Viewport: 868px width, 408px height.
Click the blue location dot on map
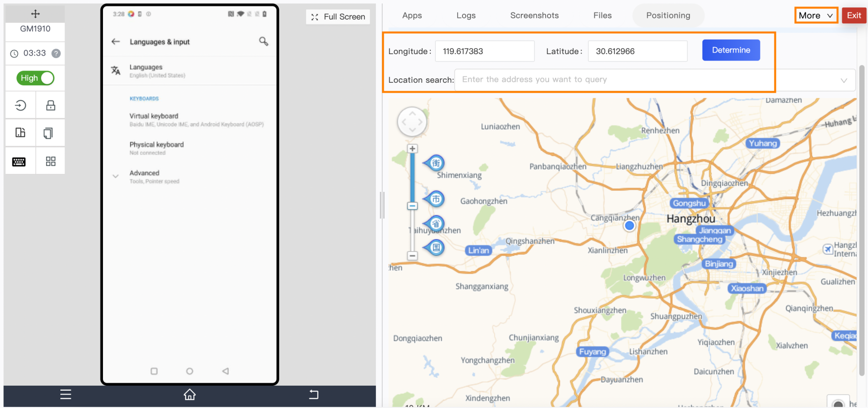(x=629, y=226)
